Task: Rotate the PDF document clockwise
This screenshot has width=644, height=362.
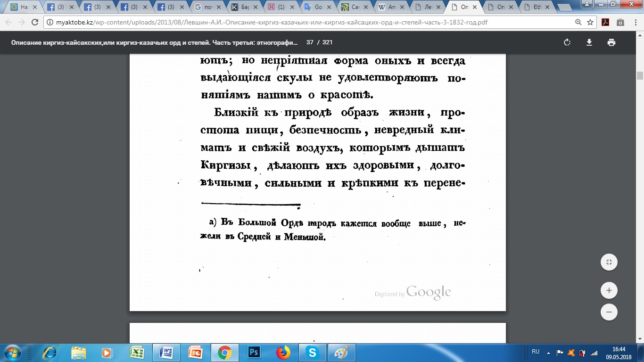Action: (567, 42)
